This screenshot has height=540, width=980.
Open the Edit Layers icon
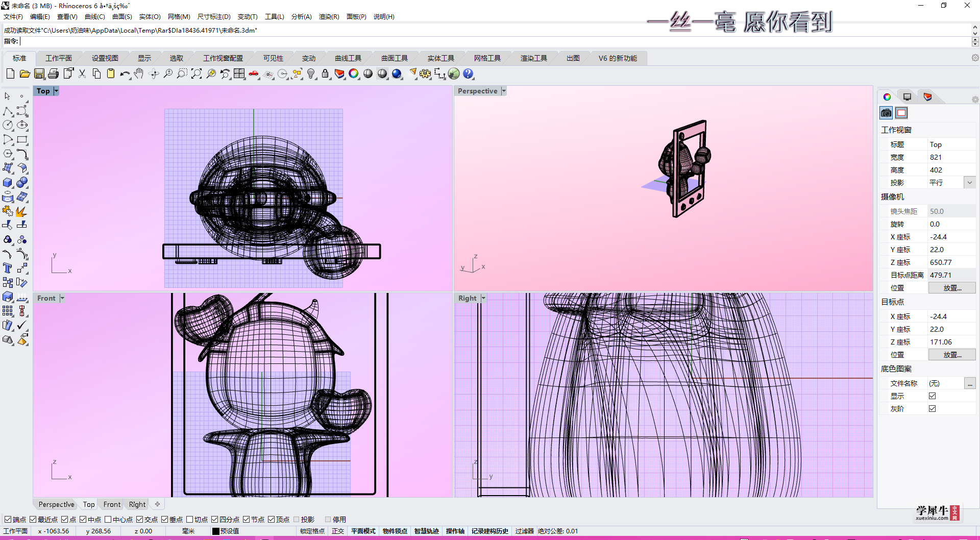point(339,74)
